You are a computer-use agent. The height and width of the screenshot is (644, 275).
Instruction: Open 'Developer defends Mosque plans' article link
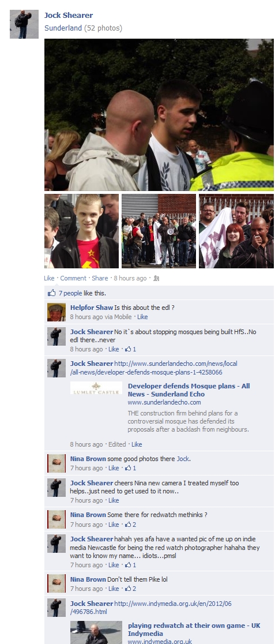[x=189, y=390]
